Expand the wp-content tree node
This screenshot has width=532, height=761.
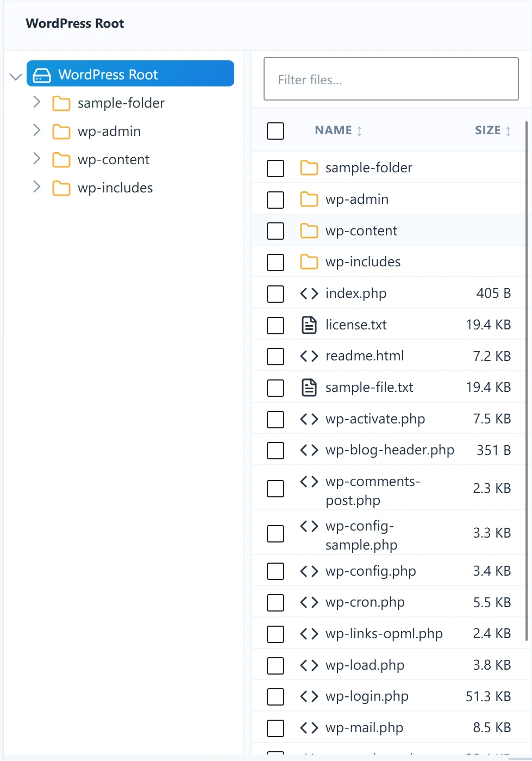click(x=36, y=158)
